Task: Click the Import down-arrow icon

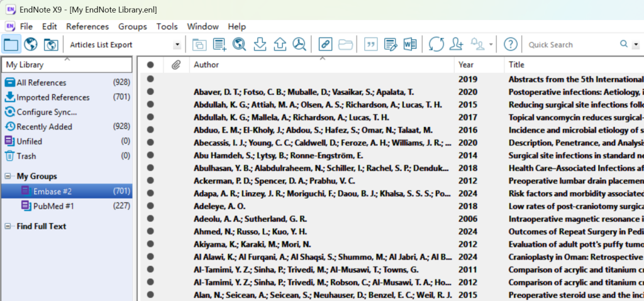Action: 259,45
